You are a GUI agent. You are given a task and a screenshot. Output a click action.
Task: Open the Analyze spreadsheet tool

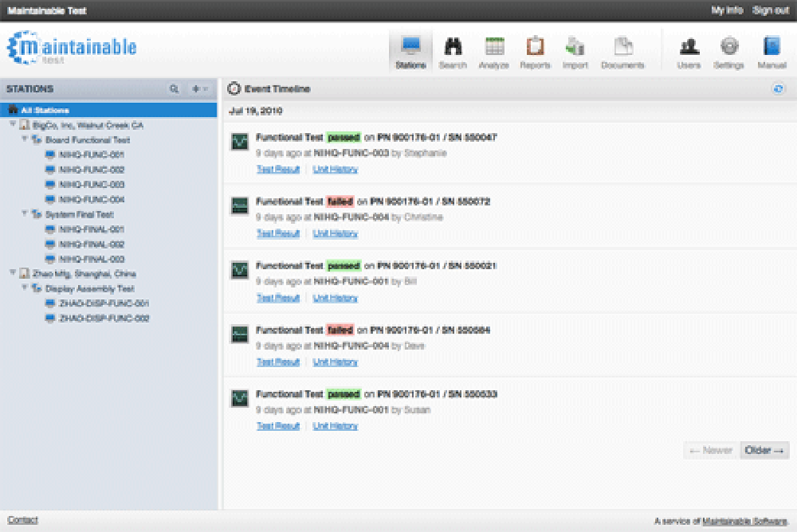pyautogui.click(x=493, y=53)
